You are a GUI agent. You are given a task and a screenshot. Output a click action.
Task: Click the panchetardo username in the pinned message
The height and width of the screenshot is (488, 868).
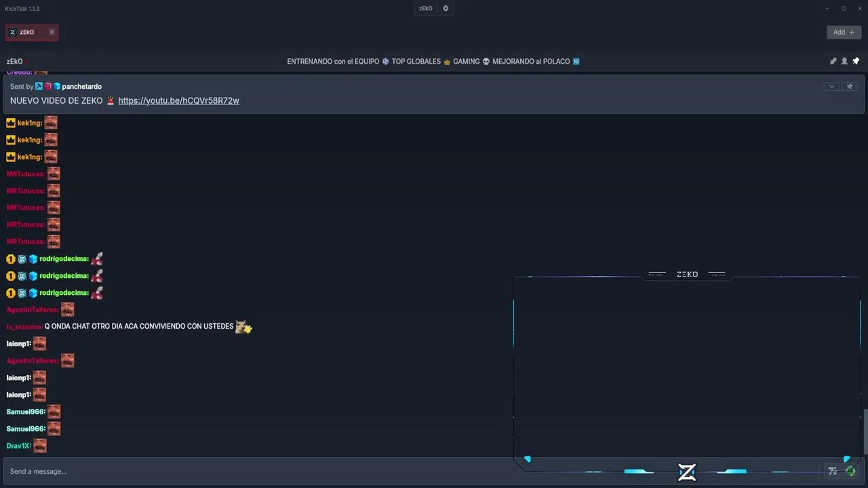point(82,87)
